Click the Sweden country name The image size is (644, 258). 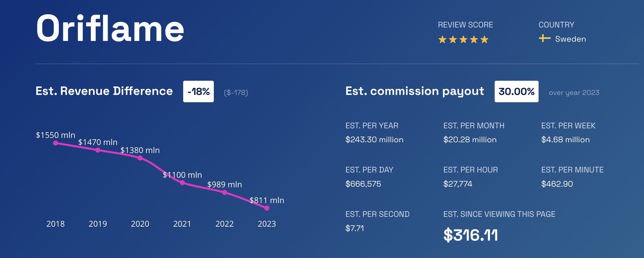click(x=570, y=39)
